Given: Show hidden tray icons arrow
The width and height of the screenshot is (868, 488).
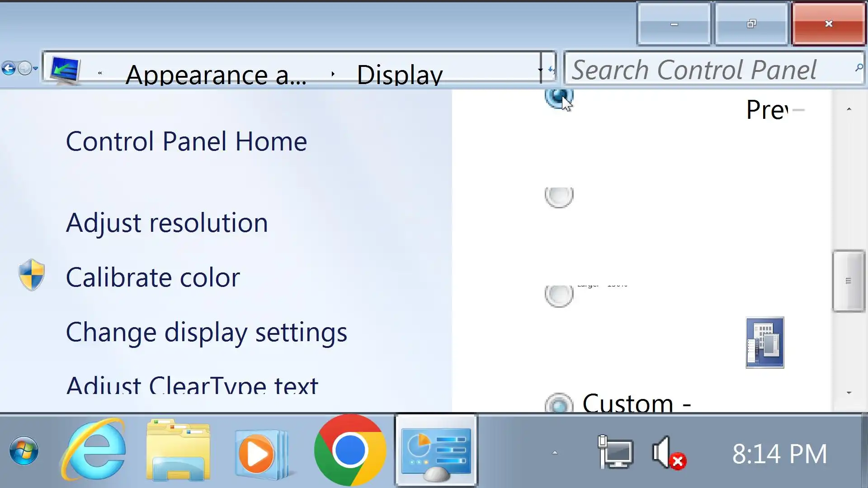Looking at the screenshot, I should 555,452.
